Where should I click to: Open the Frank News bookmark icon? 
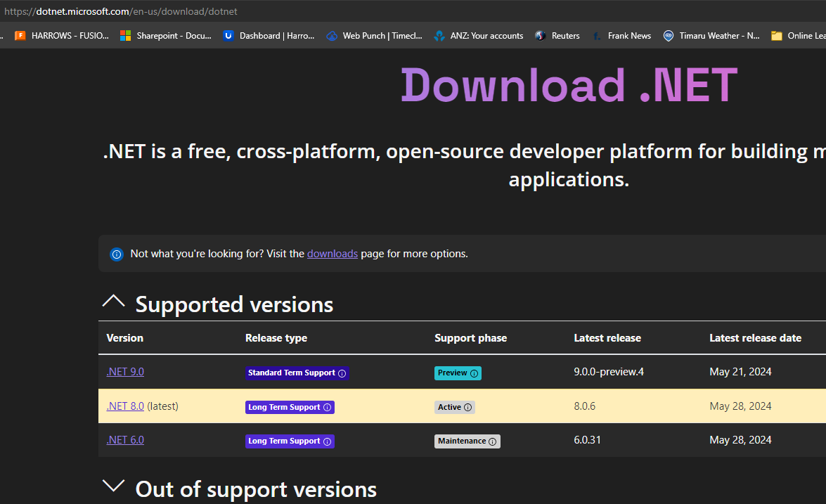tap(596, 36)
